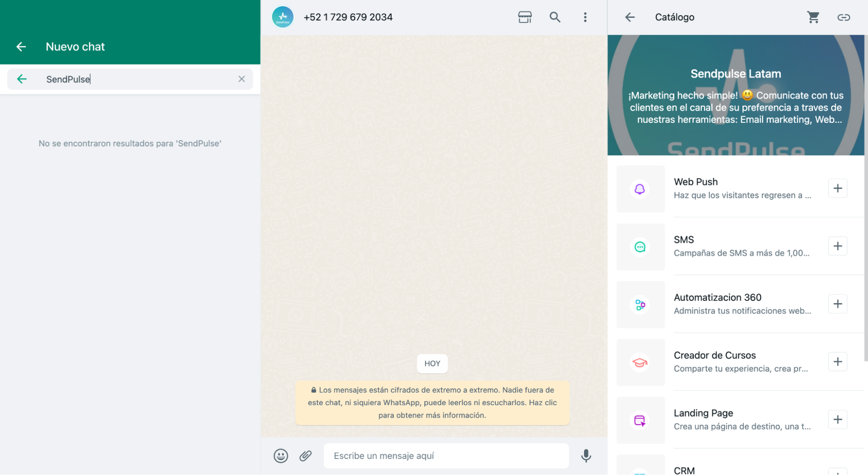This screenshot has height=475, width=868.
Task: Add SMS item to cart
Action: pos(837,246)
